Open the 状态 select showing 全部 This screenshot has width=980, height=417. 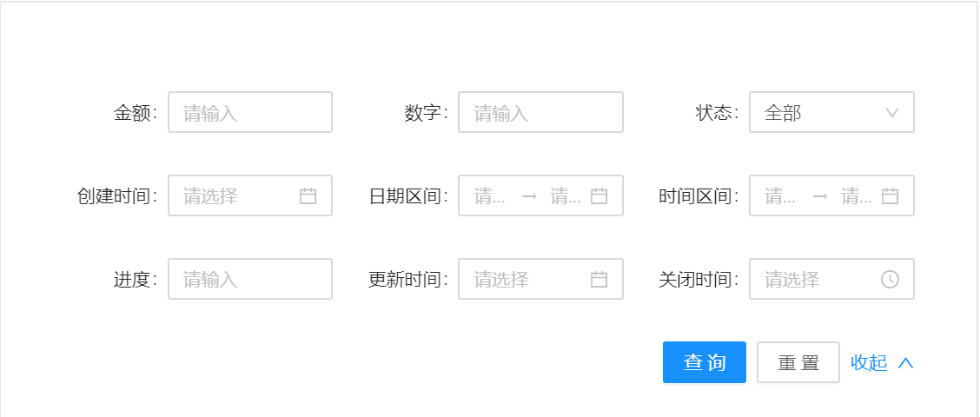click(832, 113)
